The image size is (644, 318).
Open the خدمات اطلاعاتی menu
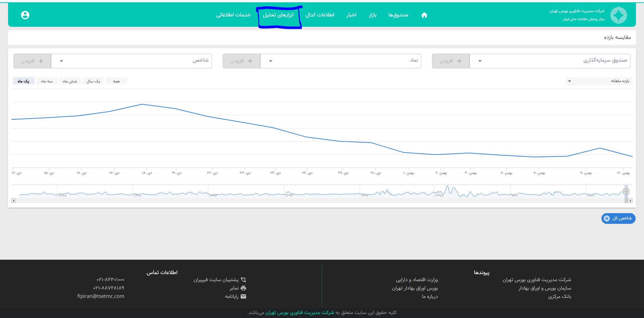(233, 15)
